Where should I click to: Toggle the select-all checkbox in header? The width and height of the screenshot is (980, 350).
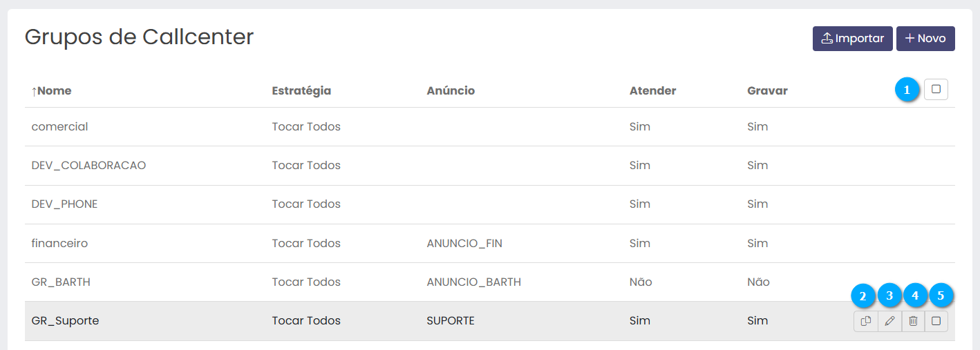click(x=936, y=89)
